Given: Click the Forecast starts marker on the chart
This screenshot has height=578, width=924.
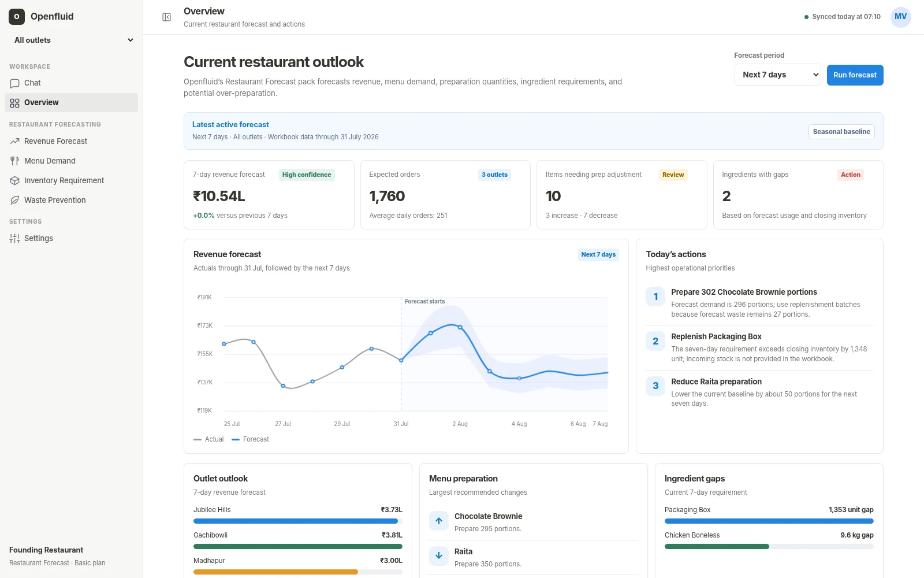Looking at the screenshot, I should pyautogui.click(x=424, y=302).
